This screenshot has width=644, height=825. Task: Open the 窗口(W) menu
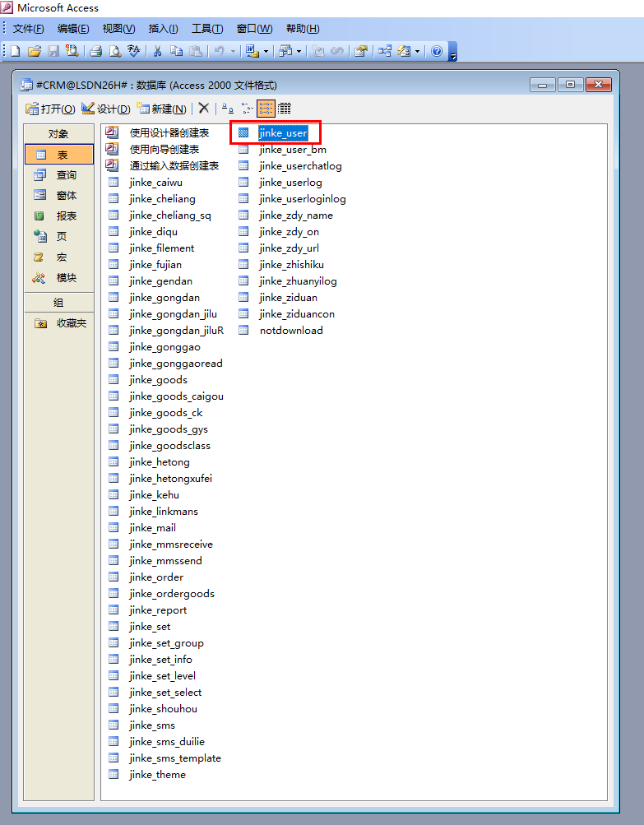coord(255,29)
